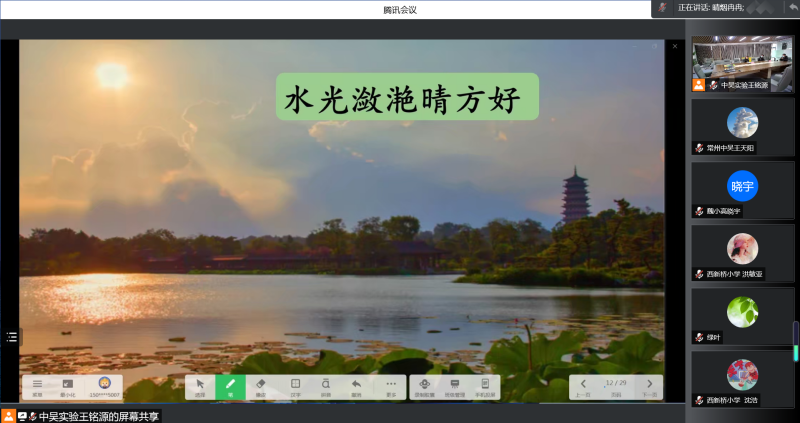Click the orange presenter icon in bottom status bar

click(x=9, y=416)
